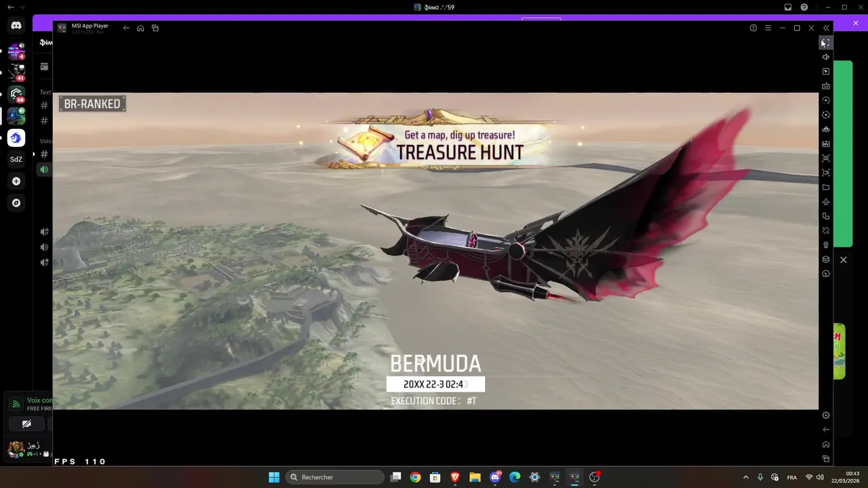The image size is (868, 488).
Task: Open MSI App Player settings gear
Action: pos(825,415)
